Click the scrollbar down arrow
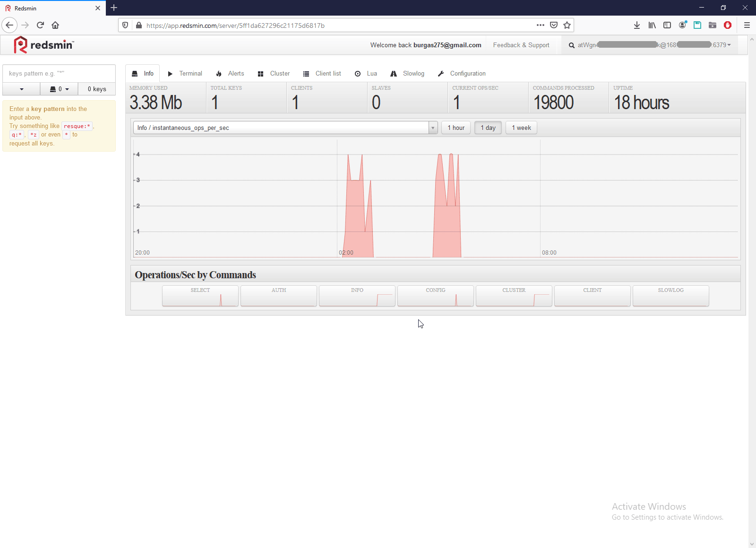 [x=752, y=544]
